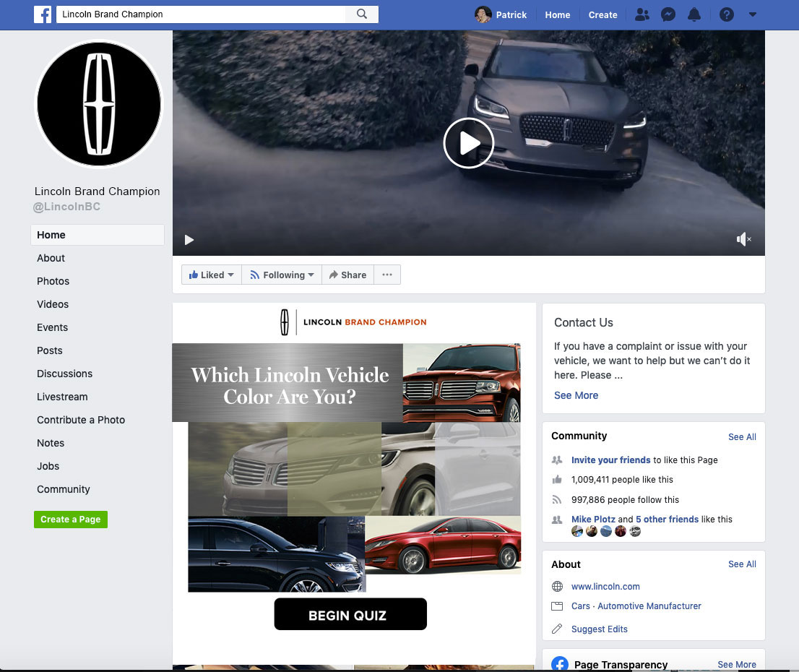Open the Notifications bell icon
799x672 pixels.
[x=694, y=14]
